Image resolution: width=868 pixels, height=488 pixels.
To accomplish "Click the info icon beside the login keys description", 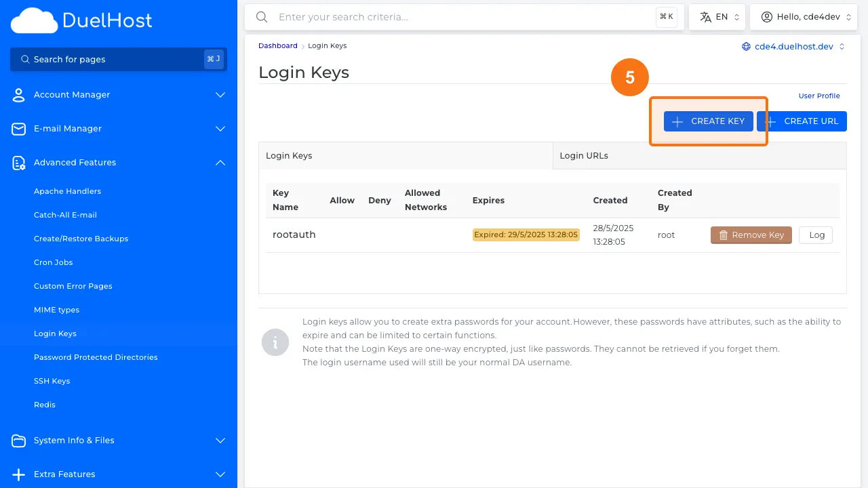I will 275,342.
